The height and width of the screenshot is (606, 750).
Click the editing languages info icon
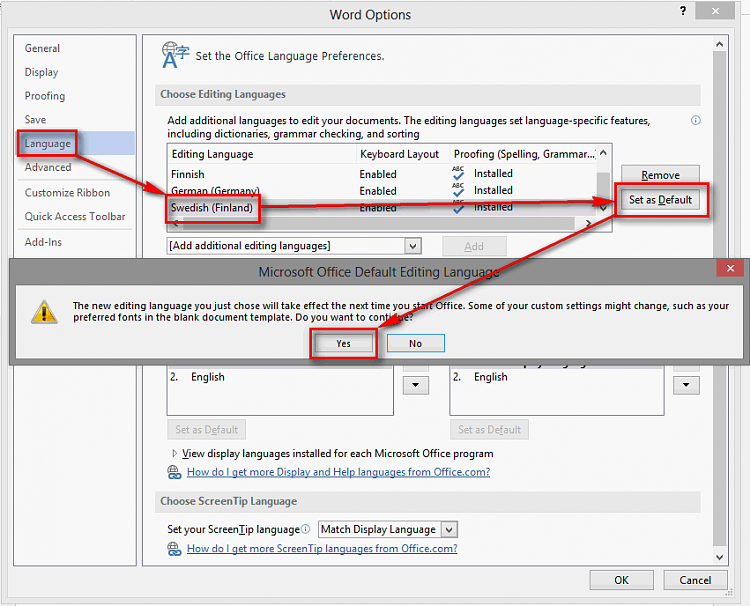click(x=696, y=120)
